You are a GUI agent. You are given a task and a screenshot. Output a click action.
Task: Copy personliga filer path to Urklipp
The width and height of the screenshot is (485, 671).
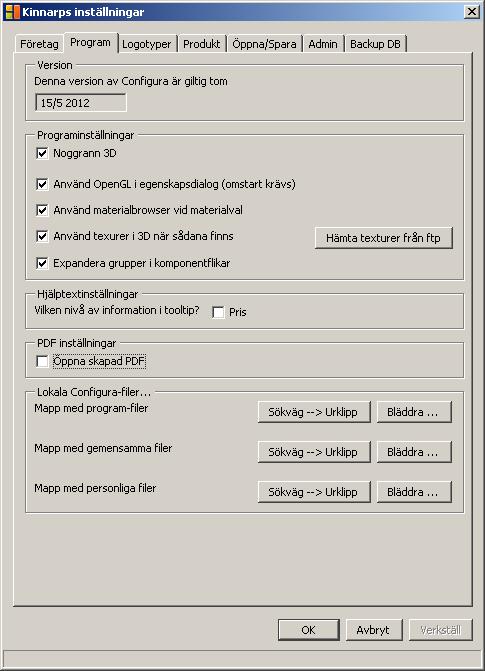point(314,492)
